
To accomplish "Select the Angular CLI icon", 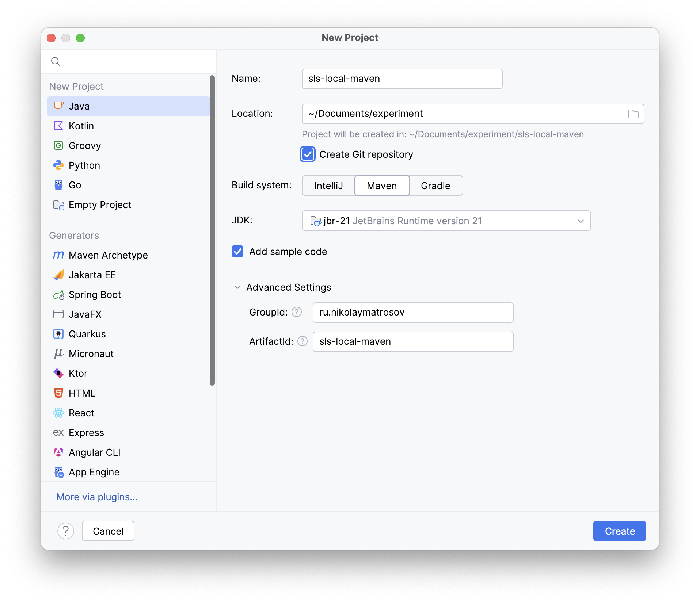I will coord(58,452).
